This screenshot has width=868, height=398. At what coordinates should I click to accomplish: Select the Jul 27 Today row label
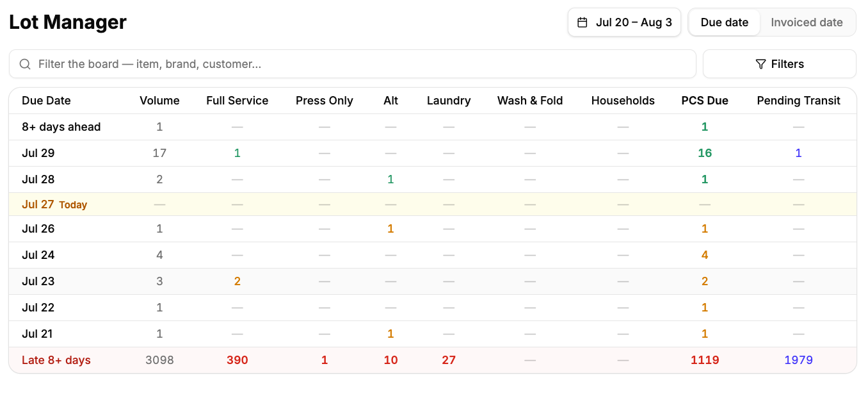coord(54,204)
